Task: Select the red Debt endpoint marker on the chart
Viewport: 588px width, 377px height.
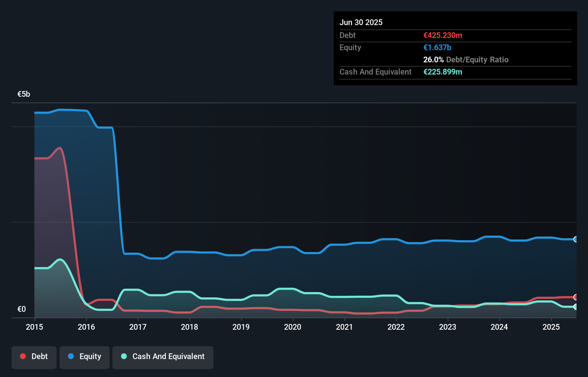Action: (575, 297)
